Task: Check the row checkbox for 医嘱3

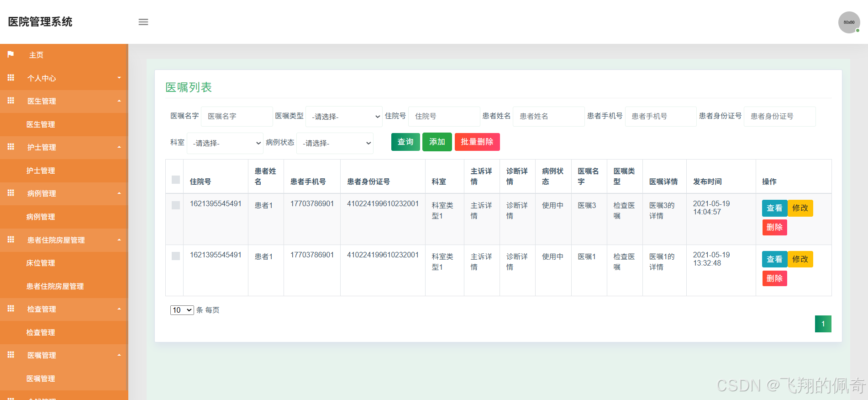Action: tap(176, 205)
